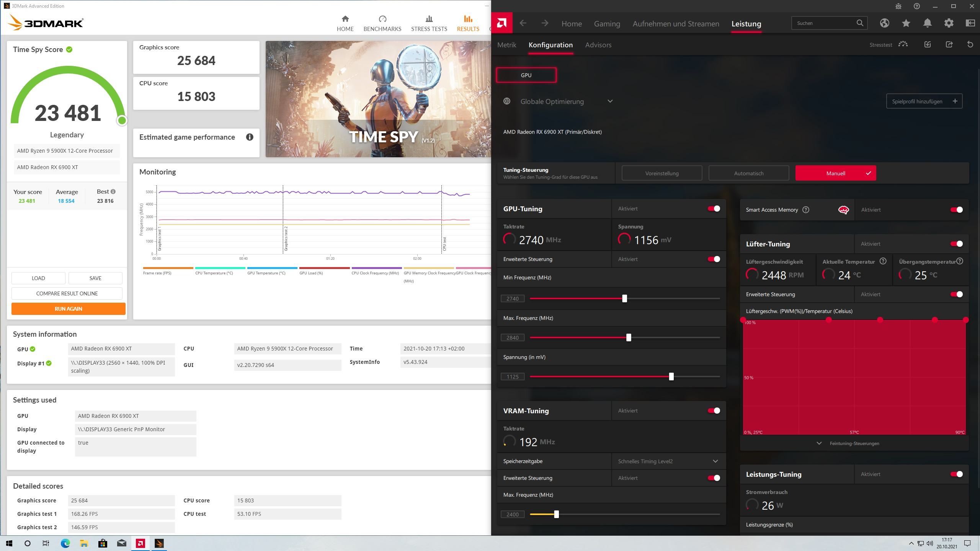Viewport: 980px width, 551px height.
Task: Select Automatisch tuning button
Action: (749, 173)
